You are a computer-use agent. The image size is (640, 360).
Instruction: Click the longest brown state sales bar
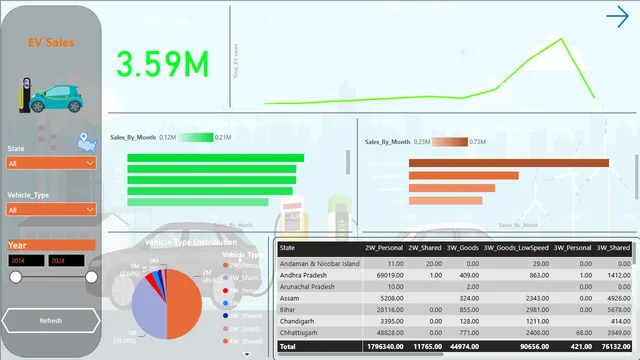click(x=509, y=163)
